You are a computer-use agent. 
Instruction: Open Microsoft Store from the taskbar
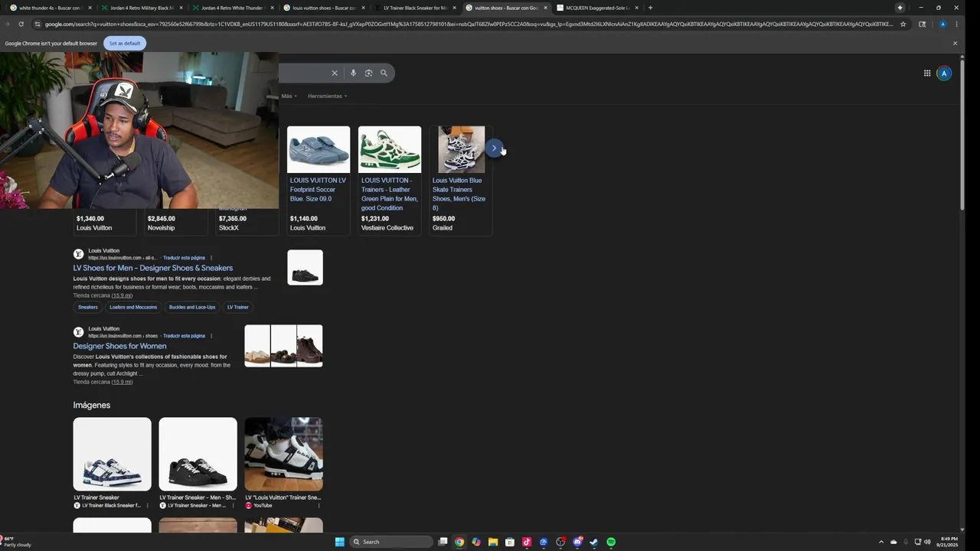510,542
